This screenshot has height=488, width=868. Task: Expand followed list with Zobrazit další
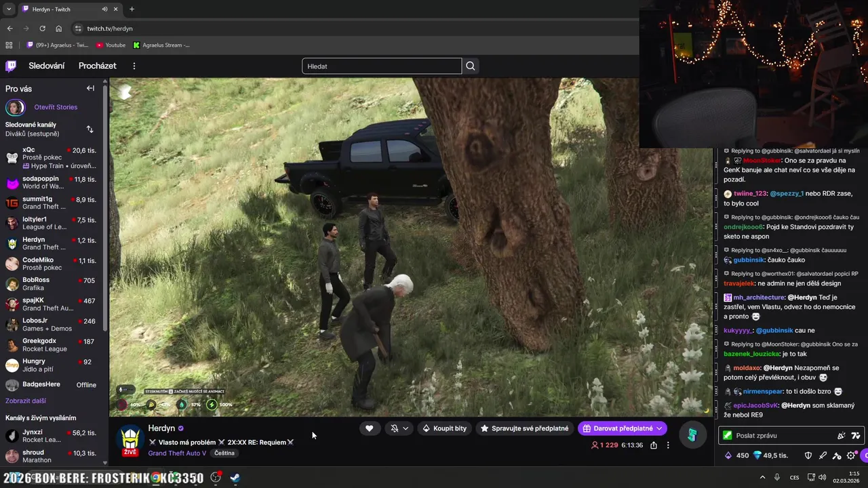26,401
